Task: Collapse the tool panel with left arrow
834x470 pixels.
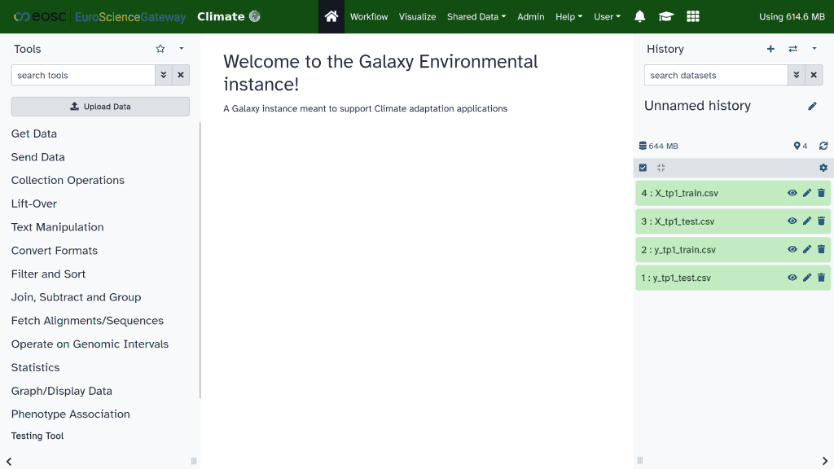Action: pos(9,461)
